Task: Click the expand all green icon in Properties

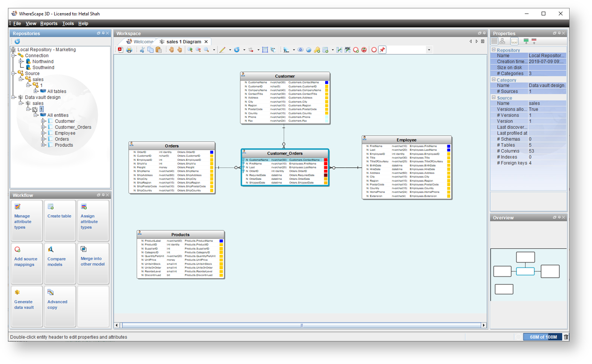Action: [x=526, y=41]
